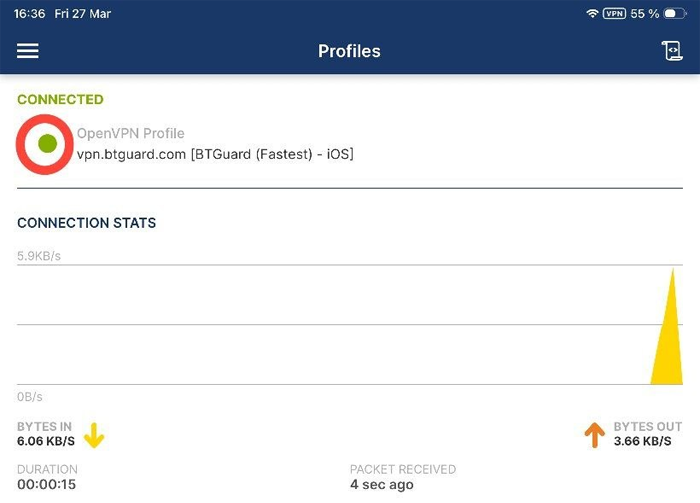The width and height of the screenshot is (700, 503).
Task: Tap the DURATION 00:00:15 value
Action: tap(46, 485)
